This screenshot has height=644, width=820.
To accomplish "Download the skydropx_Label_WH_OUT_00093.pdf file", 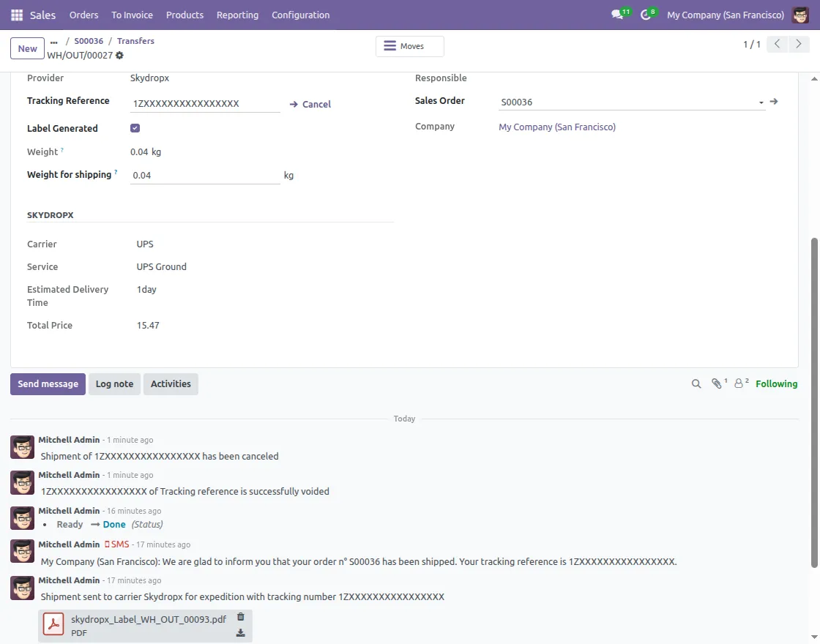I will [x=240, y=632].
